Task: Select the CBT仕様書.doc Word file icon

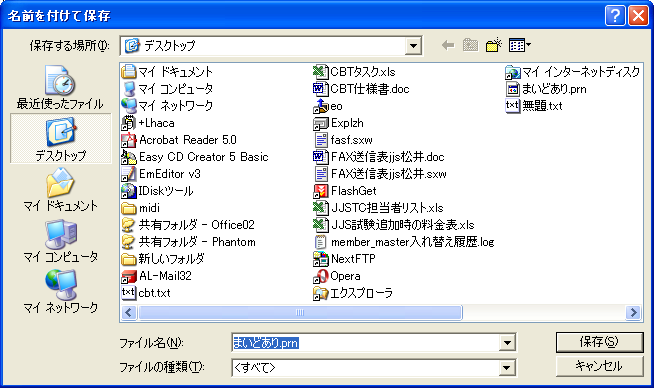Action: (320, 89)
